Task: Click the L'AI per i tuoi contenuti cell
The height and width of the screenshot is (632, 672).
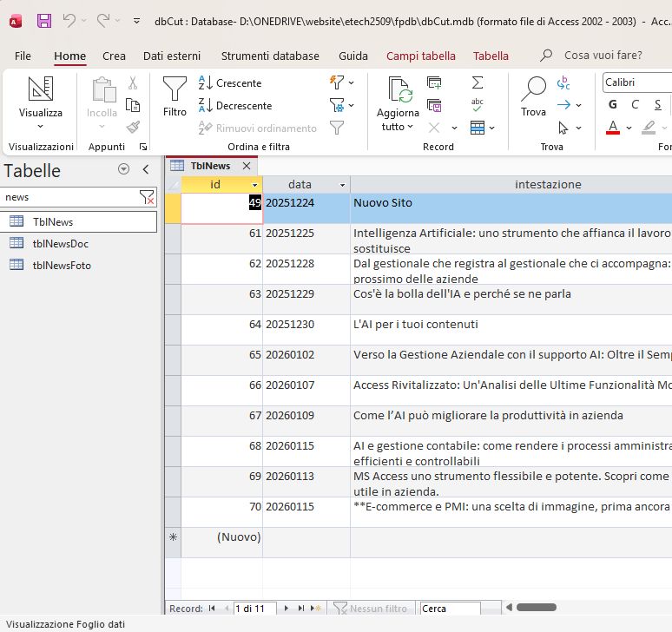Action: pos(511,330)
